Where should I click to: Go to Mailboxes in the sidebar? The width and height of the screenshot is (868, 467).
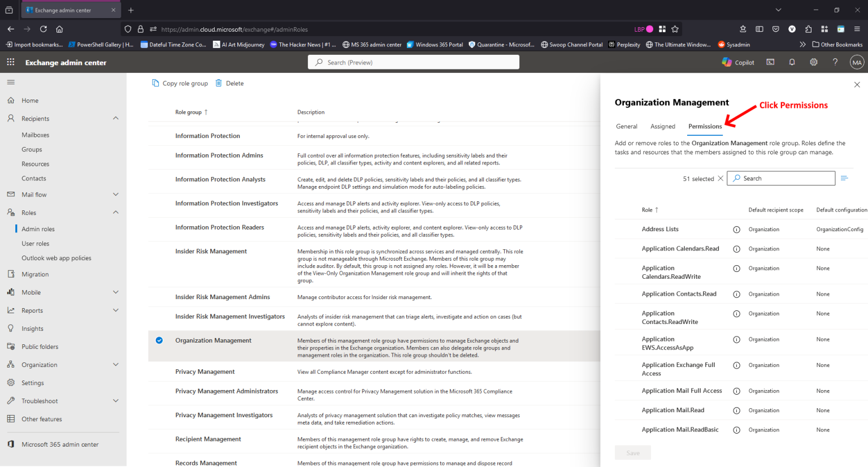coord(36,135)
